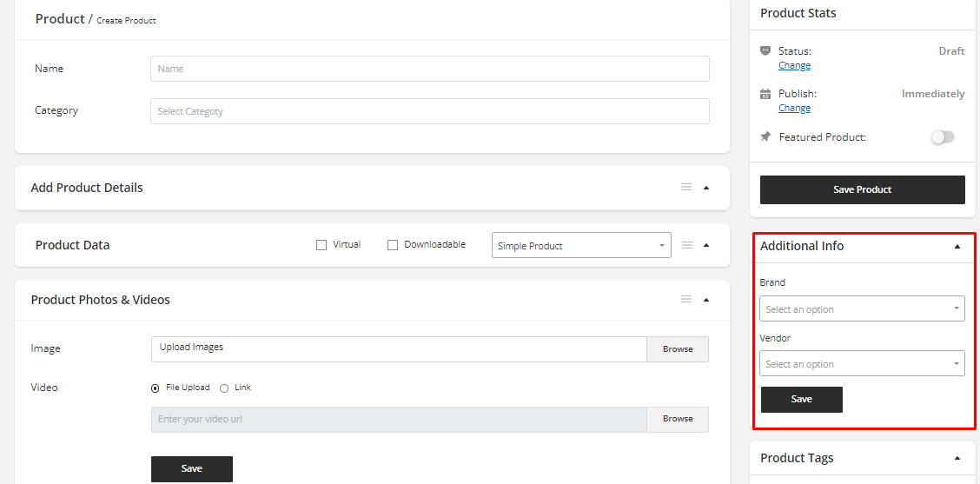980x484 pixels.
Task: Open the Vendor select dropdown
Action: (x=862, y=364)
